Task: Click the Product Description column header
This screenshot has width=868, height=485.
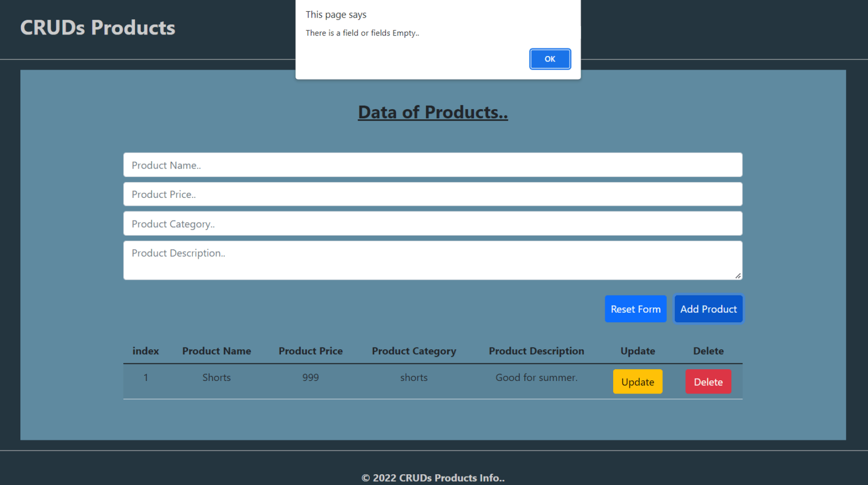Action: click(536, 351)
